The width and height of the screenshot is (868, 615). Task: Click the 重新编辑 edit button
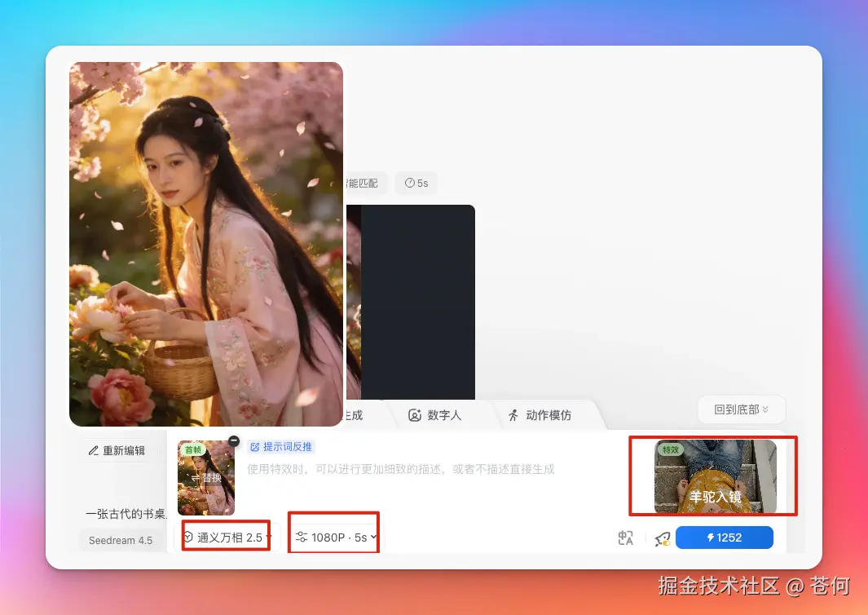[x=118, y=449]
